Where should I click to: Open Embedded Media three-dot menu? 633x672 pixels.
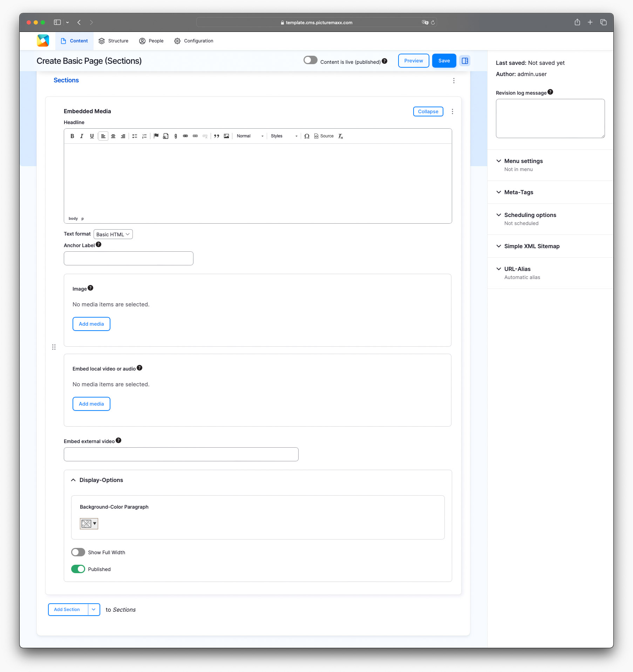[452, 111]
